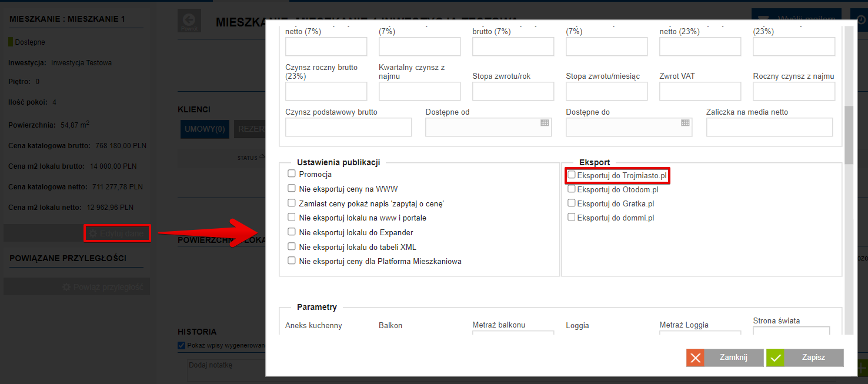Click the Powierzchnia value 54,87 m²

pos(75,125)
